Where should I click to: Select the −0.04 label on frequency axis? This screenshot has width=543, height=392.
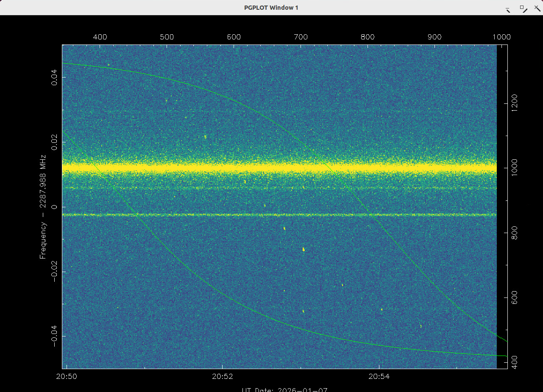pos(54,336)
